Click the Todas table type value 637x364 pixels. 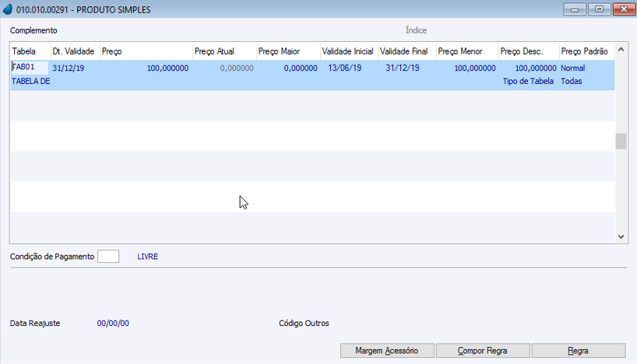point(571,81)
